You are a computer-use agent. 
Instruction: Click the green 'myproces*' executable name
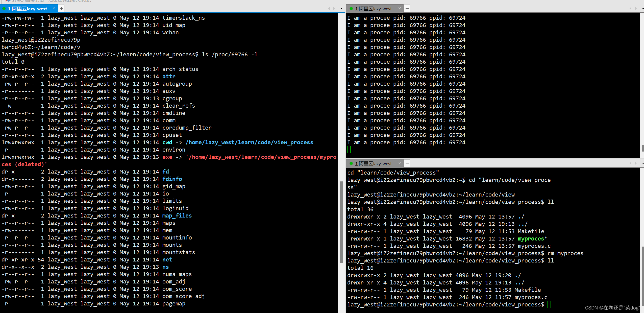click(532, 238)
